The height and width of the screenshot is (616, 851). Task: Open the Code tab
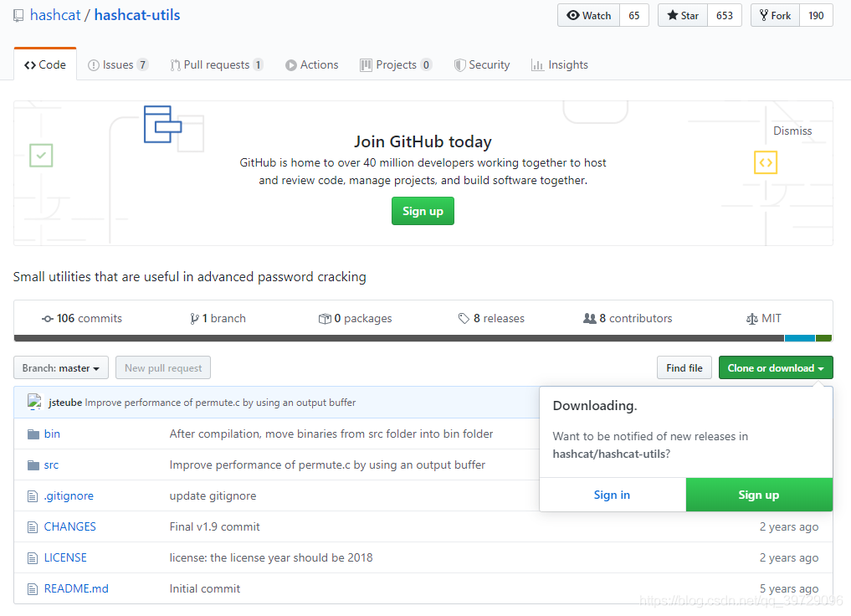coord(45,64)
